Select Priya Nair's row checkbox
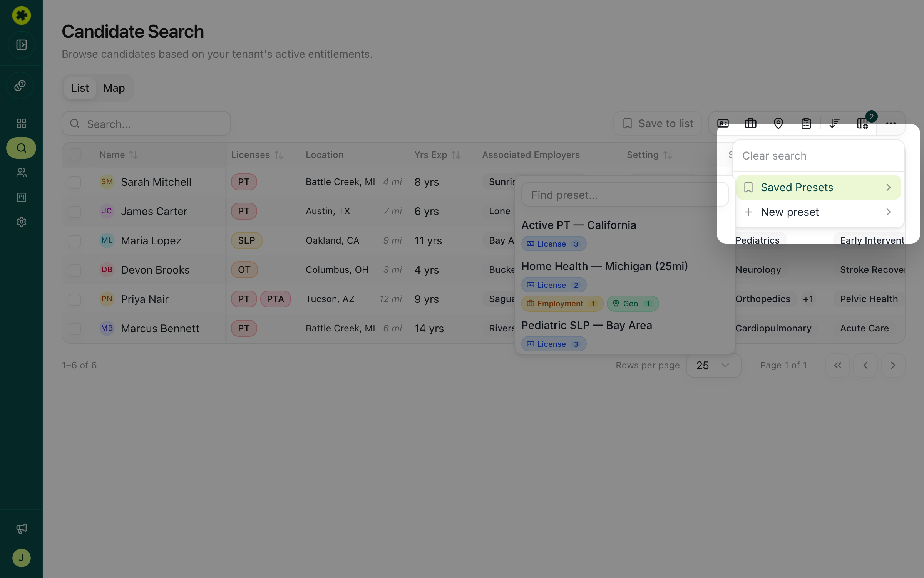The height and width of the screenshot is (578, 924). (75, 299)
